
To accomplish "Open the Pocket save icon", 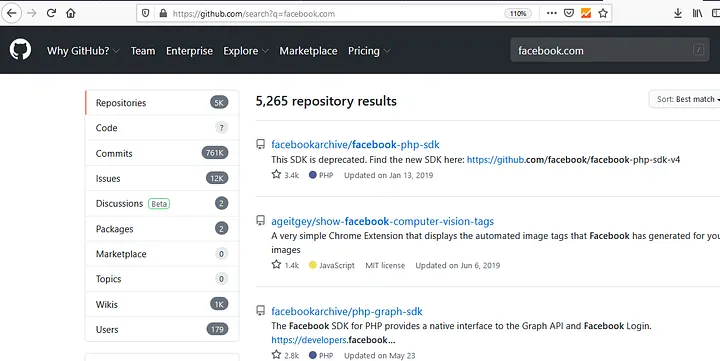I will tap(569, 13).
